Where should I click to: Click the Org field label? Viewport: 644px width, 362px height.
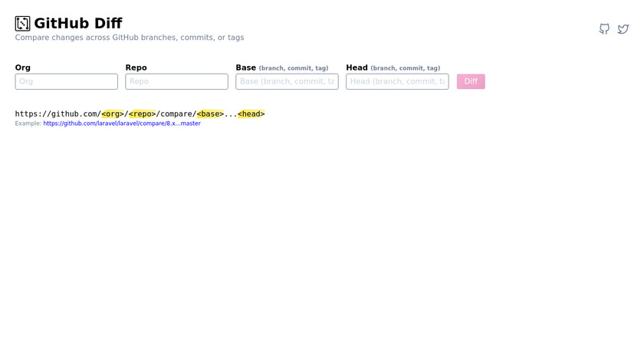[x=22, y=67]
